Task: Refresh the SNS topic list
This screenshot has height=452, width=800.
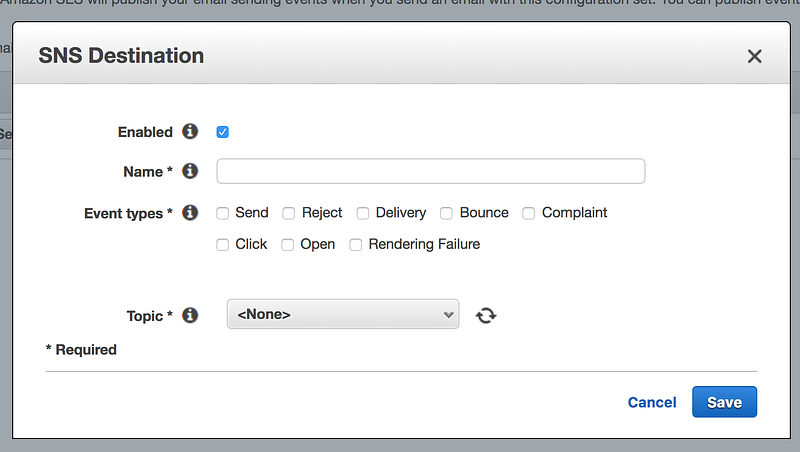Action: click(486, 315)
